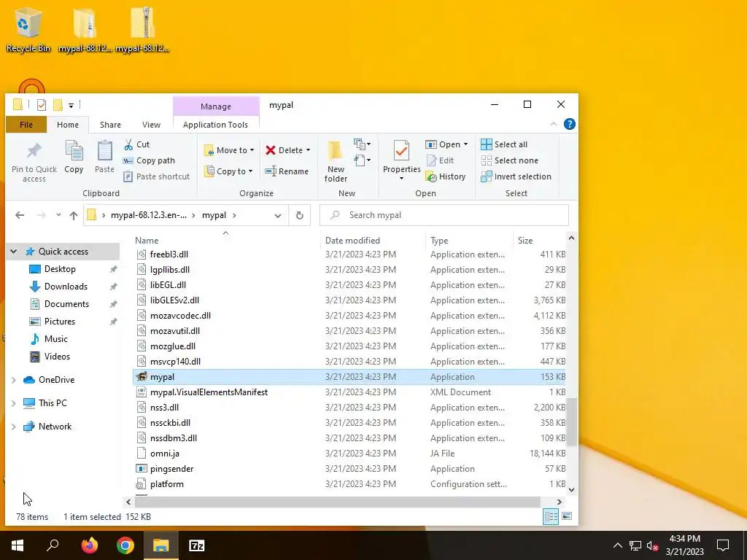The width and height of the screenshot is (747, 560).
Task: Create a New folder
Action: point(336,161)
